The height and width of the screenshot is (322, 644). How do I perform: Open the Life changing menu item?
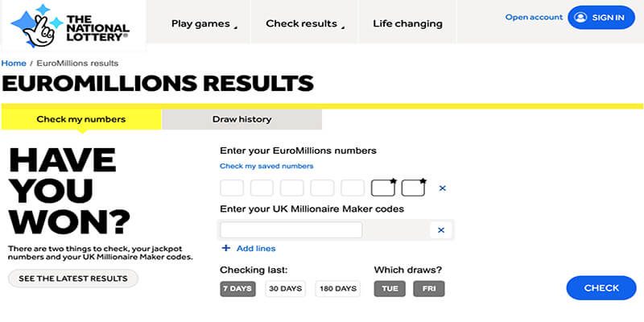point(408,23)
